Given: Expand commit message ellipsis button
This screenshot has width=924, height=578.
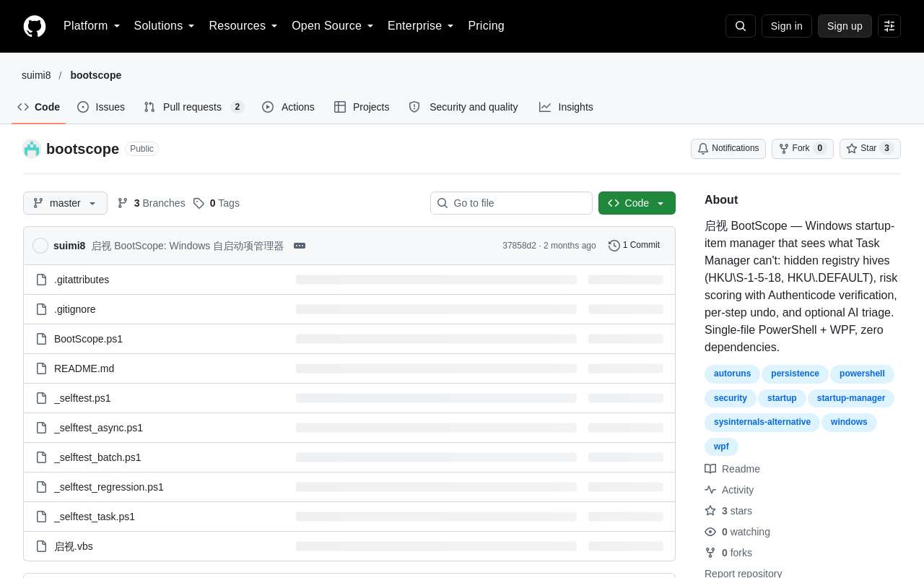Looking at the screenshot, I should (300, 246).
